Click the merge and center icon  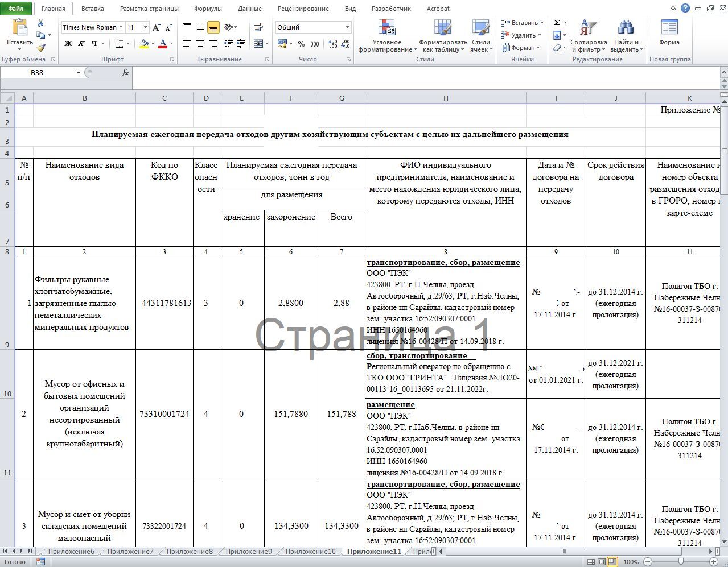258,44
